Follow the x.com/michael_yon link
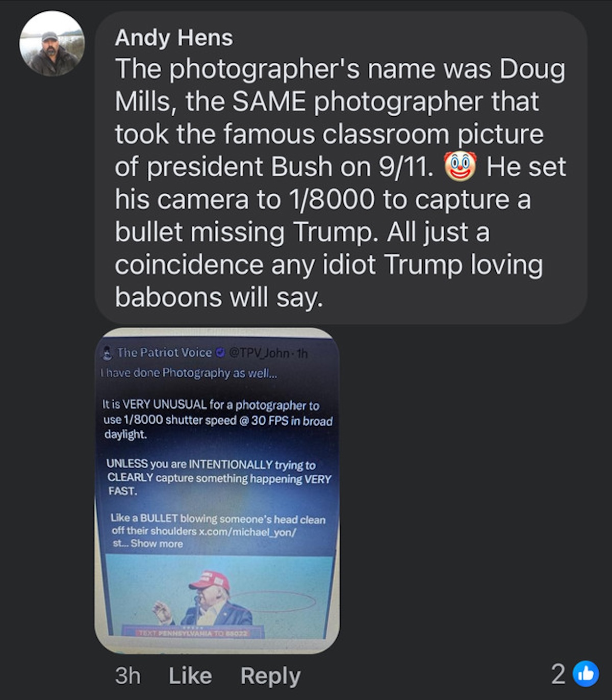This screenshot has height=700, width=612. pos(247,531)
